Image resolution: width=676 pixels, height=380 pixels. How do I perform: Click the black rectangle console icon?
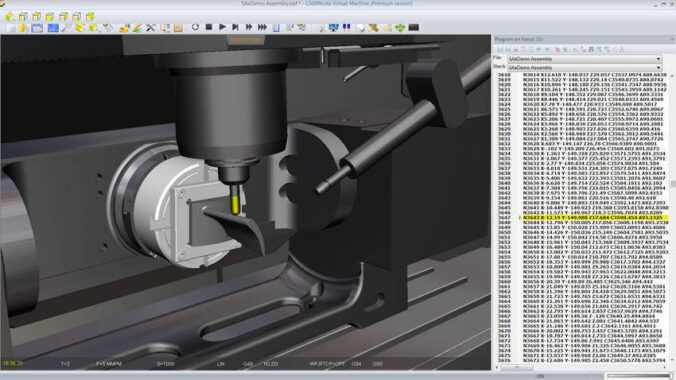click(x=413, y=28)
